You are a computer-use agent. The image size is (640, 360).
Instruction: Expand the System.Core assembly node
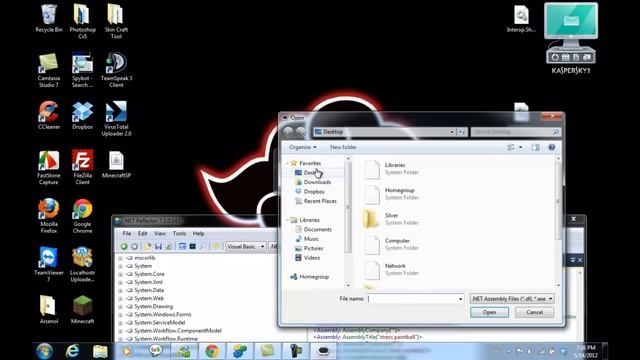[x=120, y=274]
